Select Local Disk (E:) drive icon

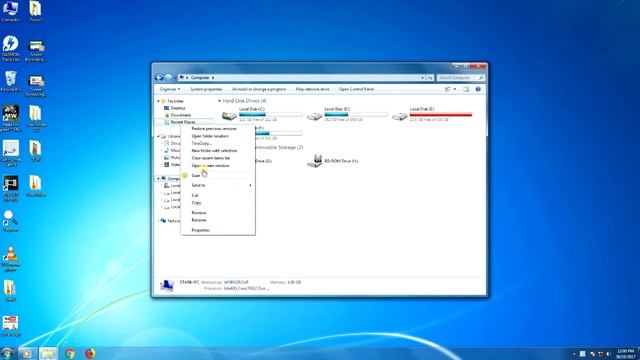coord(400,116)
